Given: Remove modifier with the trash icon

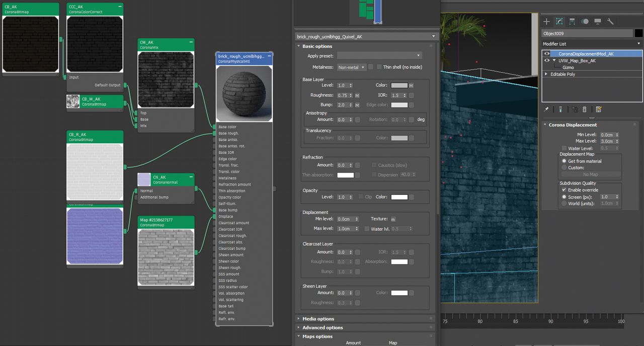Looking at the screenshot, I should pos(585,109).
